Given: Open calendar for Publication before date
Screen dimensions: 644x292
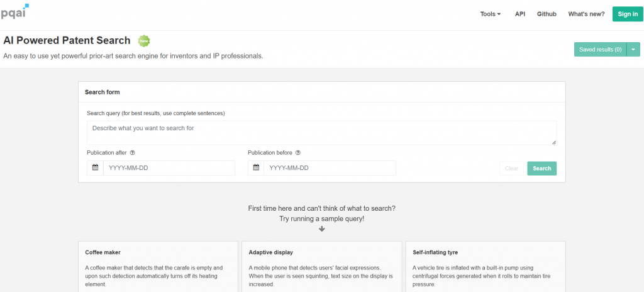Looking at the screenshot, I should 256,168.
